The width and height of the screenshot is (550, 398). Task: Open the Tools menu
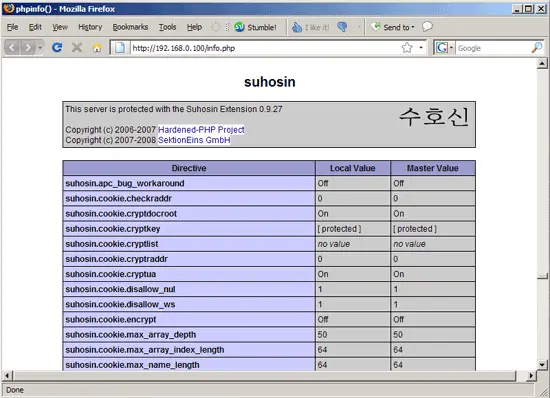tap(167, 27)
